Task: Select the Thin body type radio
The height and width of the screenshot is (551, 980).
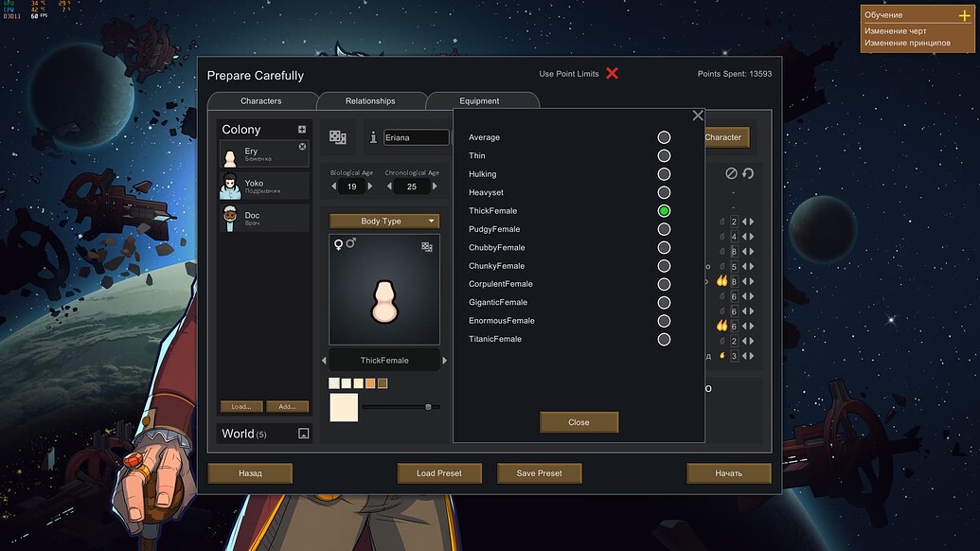Action: pyautogui.click(x=664, y=155)
